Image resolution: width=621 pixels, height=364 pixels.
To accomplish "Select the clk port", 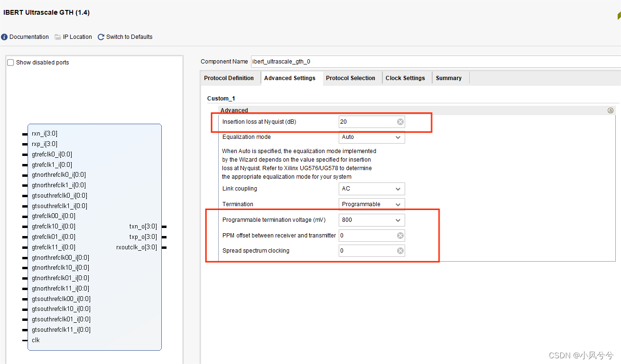I will [x=36, y=340].
